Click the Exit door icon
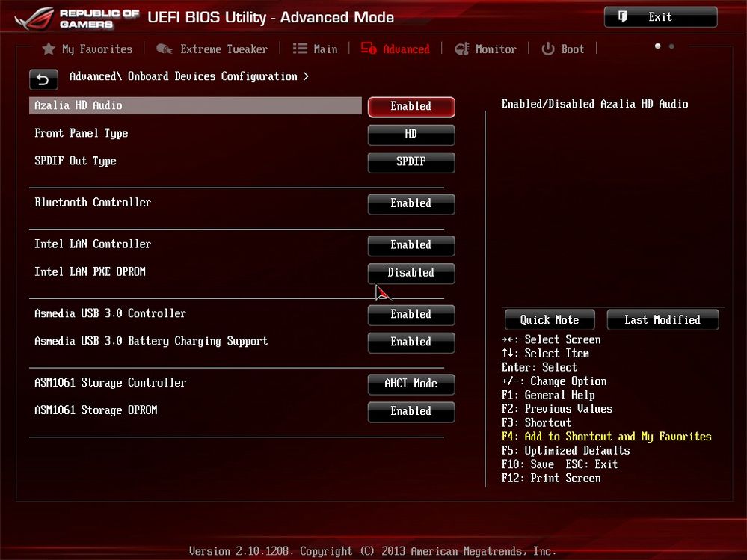The width and height of the screenshot is (747, 560). [622, 17]
